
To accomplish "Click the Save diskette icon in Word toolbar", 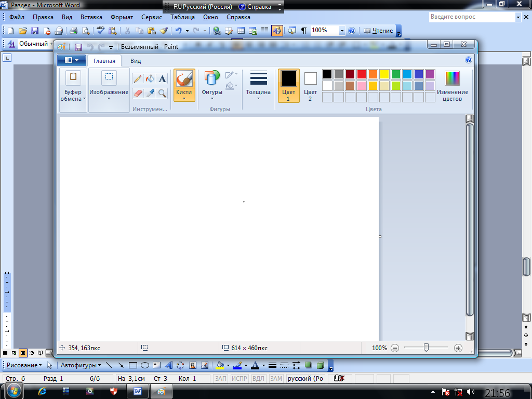I will [x=35, y=31].
